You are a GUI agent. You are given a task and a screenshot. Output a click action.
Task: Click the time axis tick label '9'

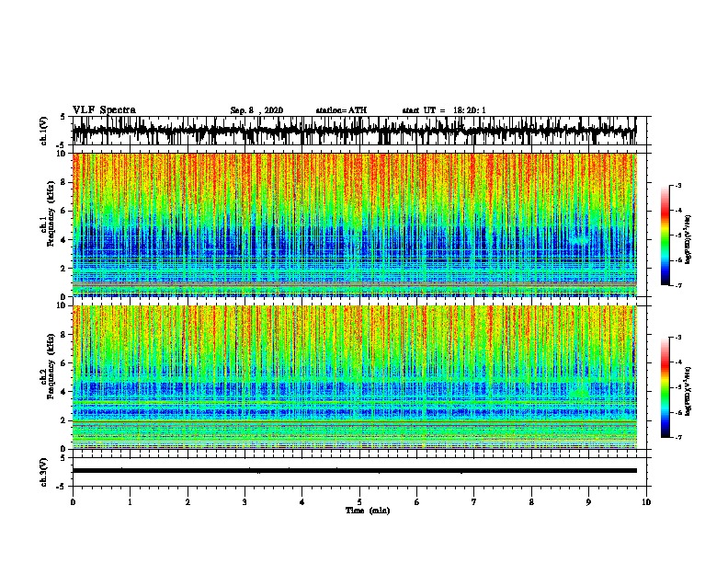pos(588,502)
